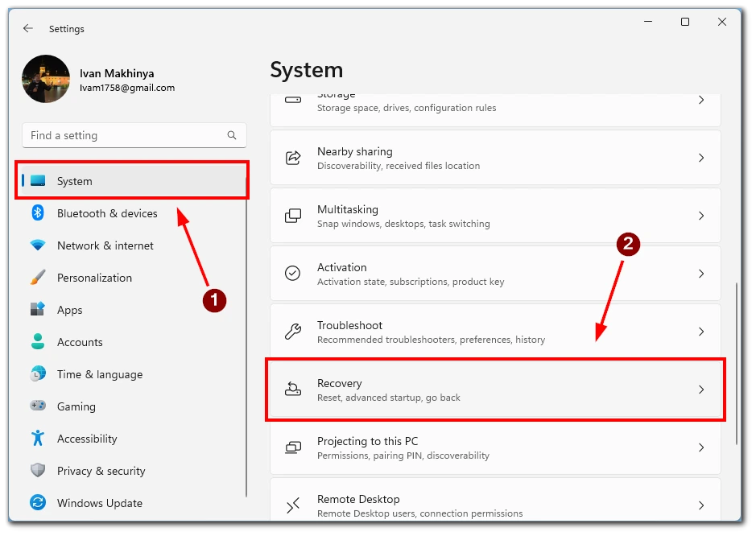Click the Ivam1758@gmail.com email text
The height and width of the screenshot is (536, 756).
(x=127, y=88)
